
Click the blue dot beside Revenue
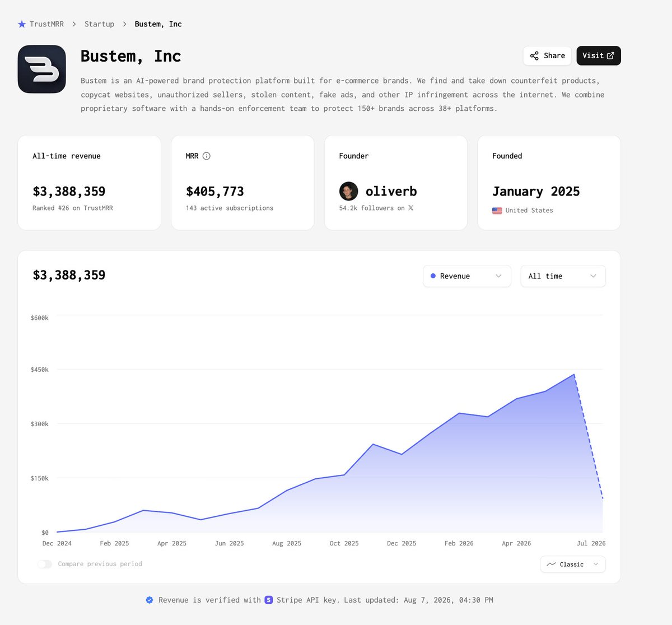click(433, 276)
